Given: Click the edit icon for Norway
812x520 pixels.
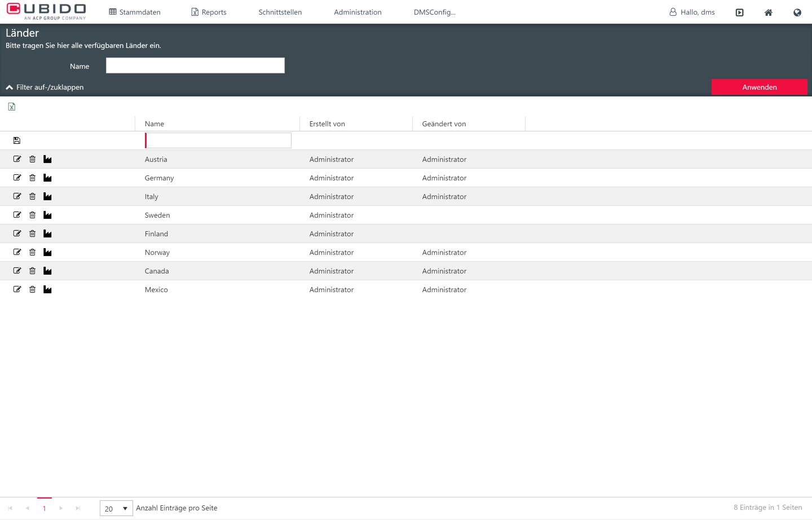Looking at the screenshot, I should pos(17,252).
